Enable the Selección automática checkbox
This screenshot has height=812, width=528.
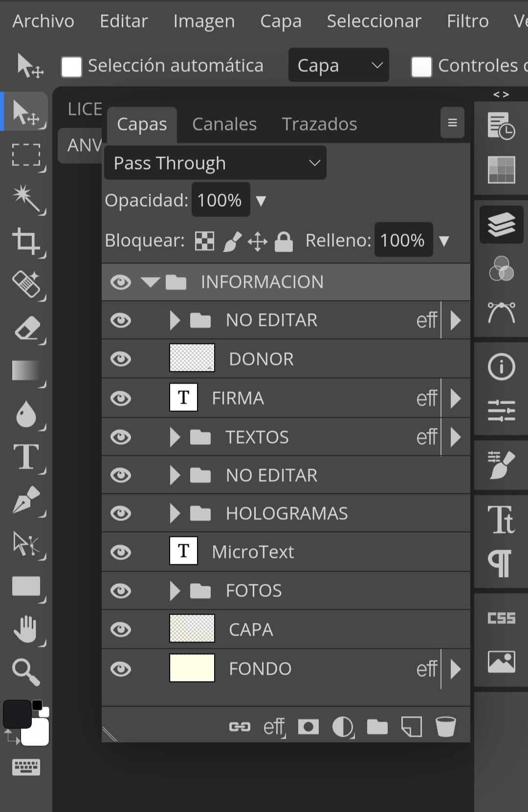(x=71, y=66)
